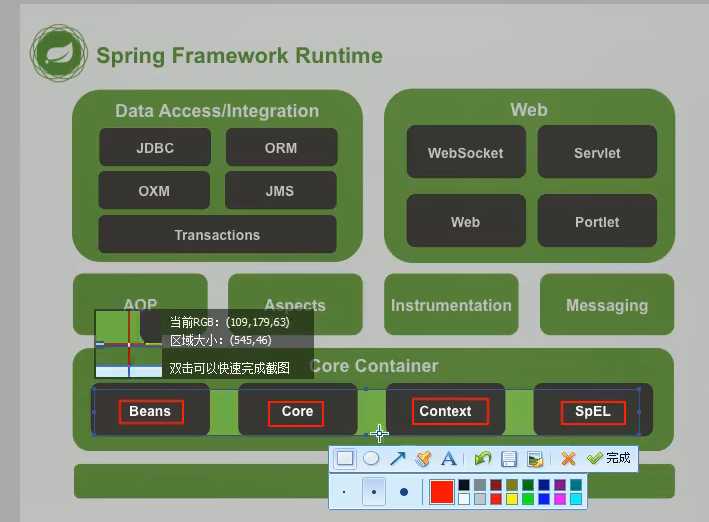Click the ORM module box
This screenshot has height=522, width=709.
point(281,147)
